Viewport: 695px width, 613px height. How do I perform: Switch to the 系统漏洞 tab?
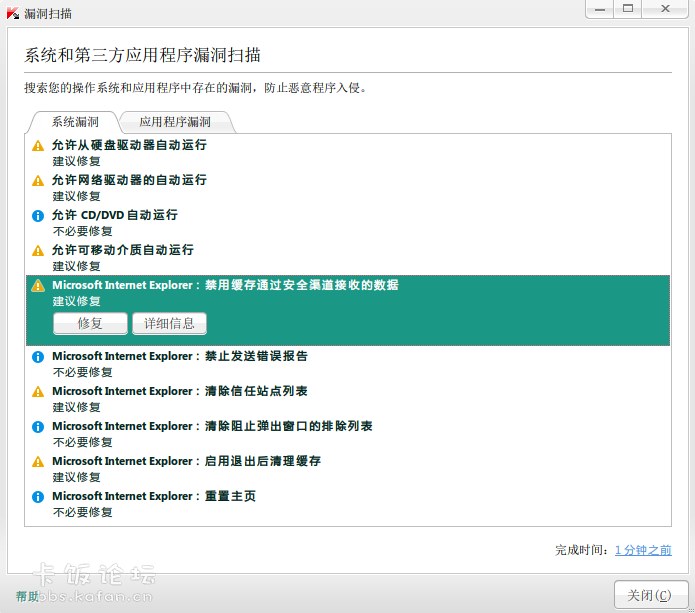(74, 122)
